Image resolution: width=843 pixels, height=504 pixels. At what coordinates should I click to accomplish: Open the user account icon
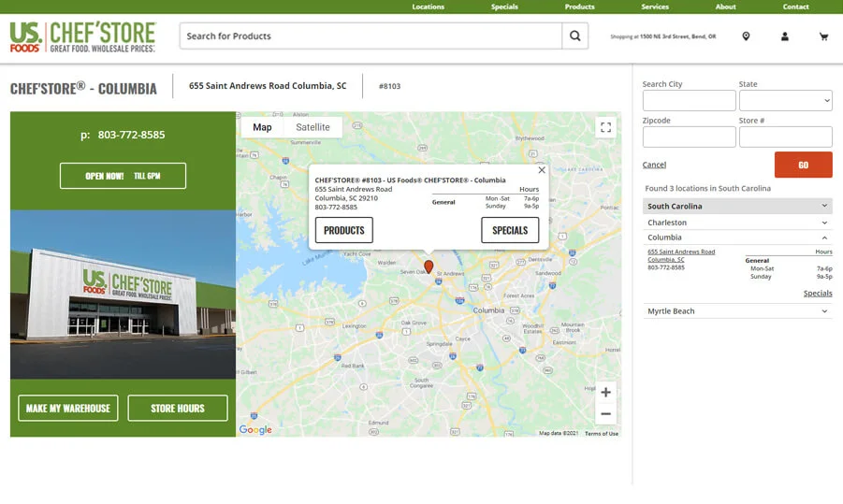tap(785, 36)
